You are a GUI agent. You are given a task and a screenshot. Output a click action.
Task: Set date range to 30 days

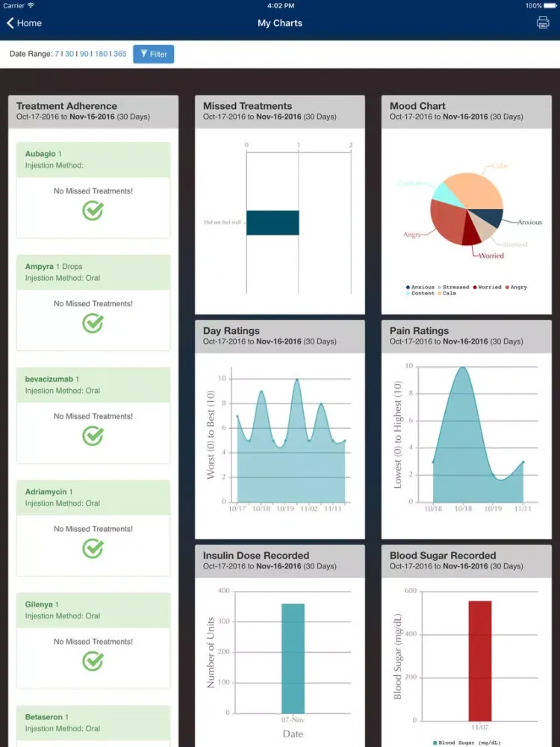(x=69, y=54)
